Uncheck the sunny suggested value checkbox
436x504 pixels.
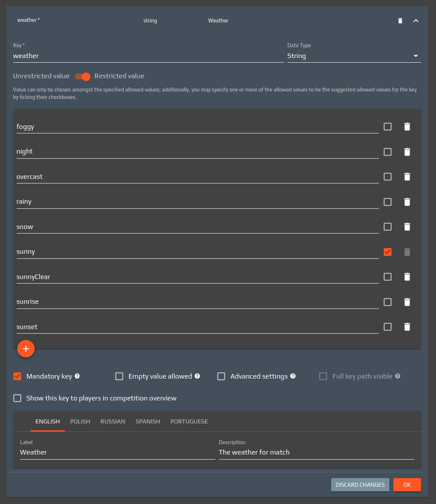coord(388,252)
